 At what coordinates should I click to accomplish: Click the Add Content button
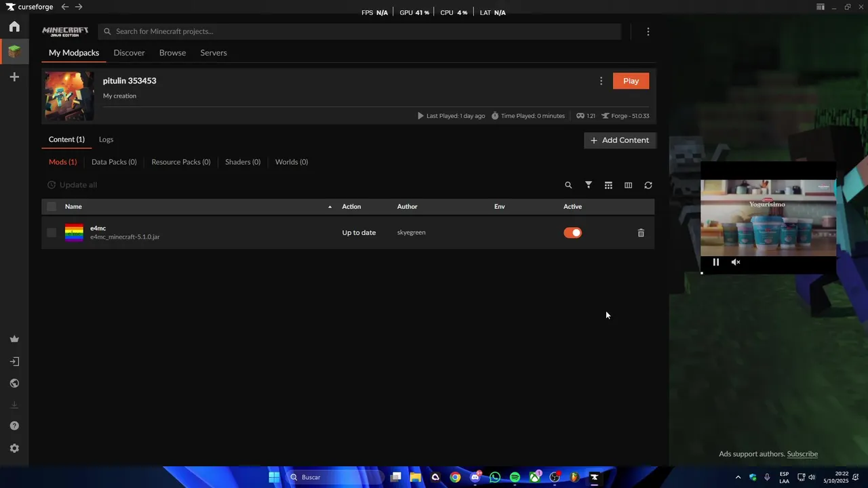[x=620, y=140]
